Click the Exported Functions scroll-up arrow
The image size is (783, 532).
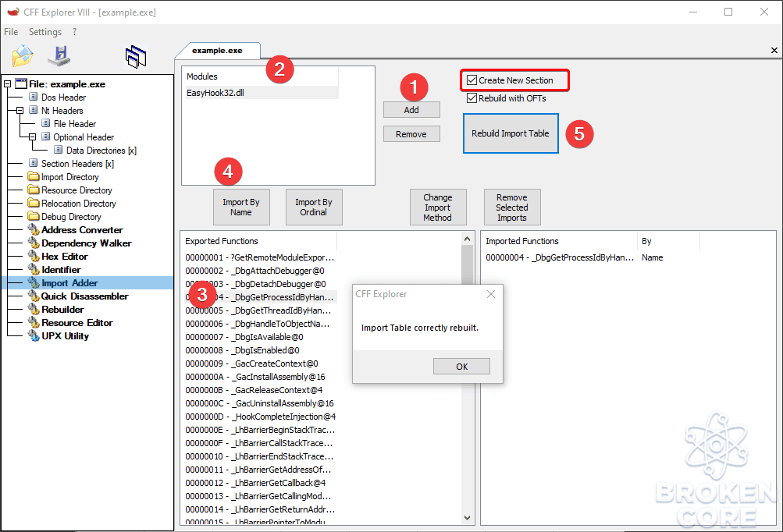(468, 239)
